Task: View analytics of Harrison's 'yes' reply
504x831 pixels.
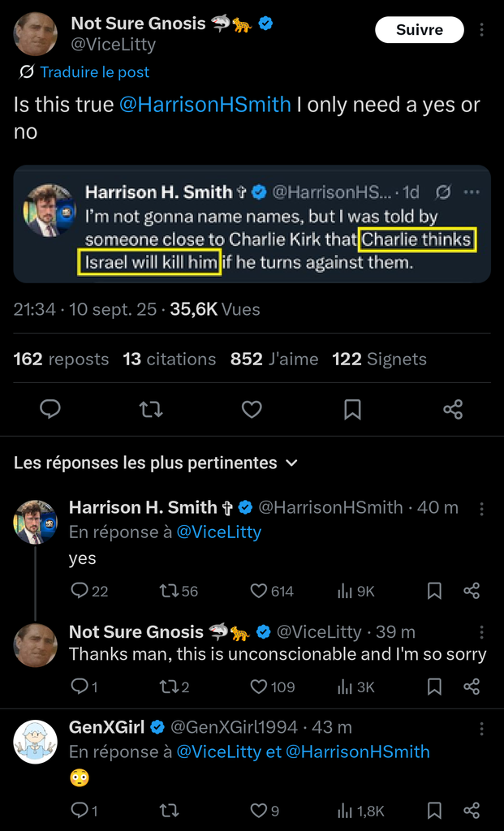Action: (x=345, y=591)
